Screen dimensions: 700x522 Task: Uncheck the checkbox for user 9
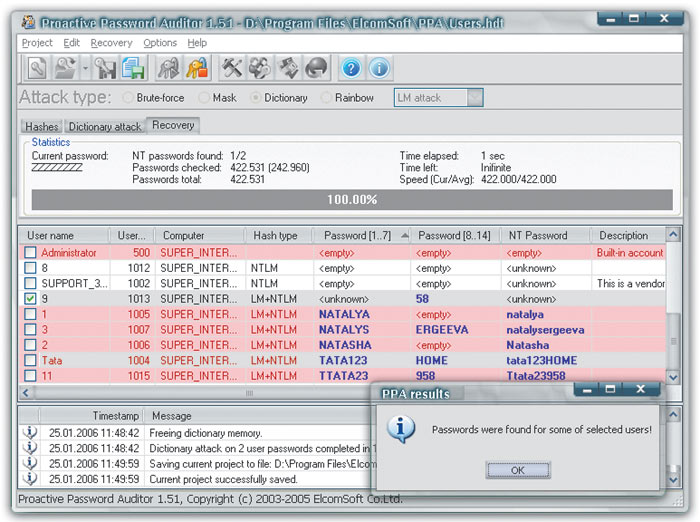click(30, 299)
